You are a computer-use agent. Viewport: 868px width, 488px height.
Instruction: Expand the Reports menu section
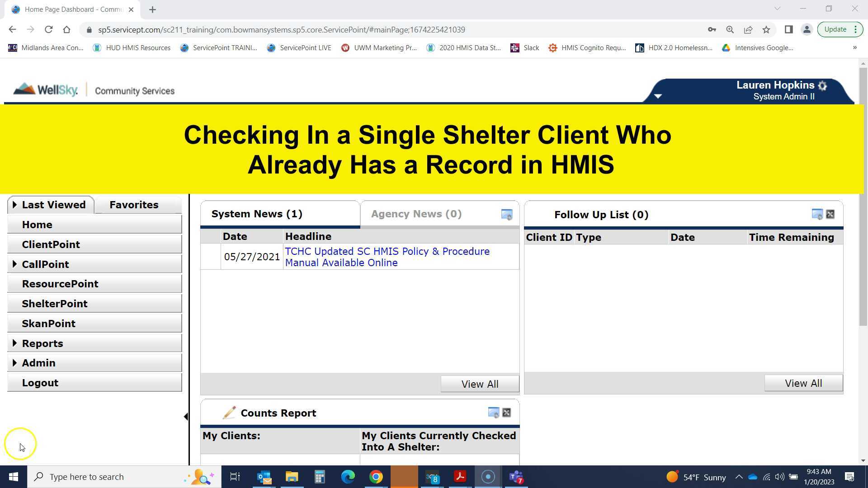(x=15, y=343)
